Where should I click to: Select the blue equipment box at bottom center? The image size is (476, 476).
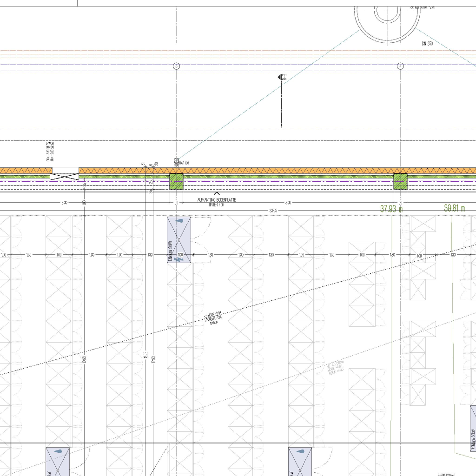click(x=300, y=461)
